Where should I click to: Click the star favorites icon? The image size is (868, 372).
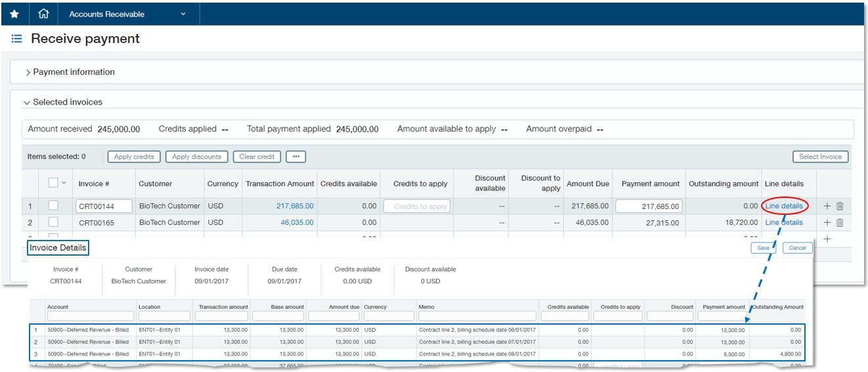point(14,14)
